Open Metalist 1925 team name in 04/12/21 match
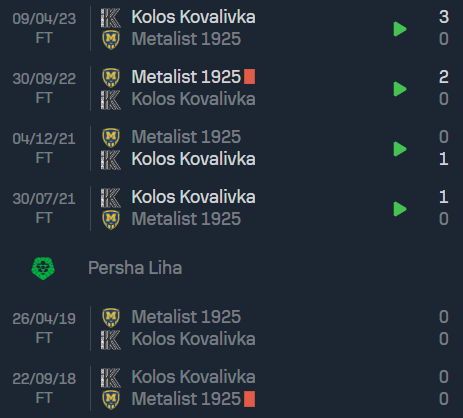 coord(186,137)
